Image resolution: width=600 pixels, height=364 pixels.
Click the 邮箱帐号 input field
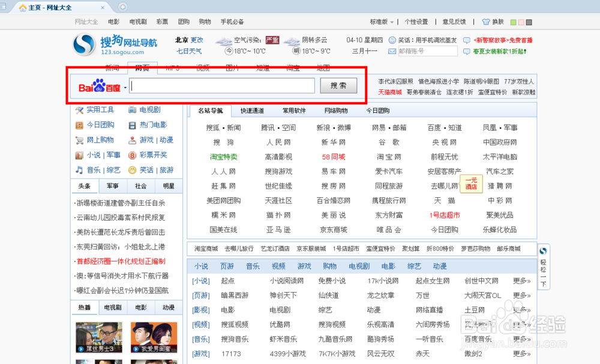pos(428,51)
